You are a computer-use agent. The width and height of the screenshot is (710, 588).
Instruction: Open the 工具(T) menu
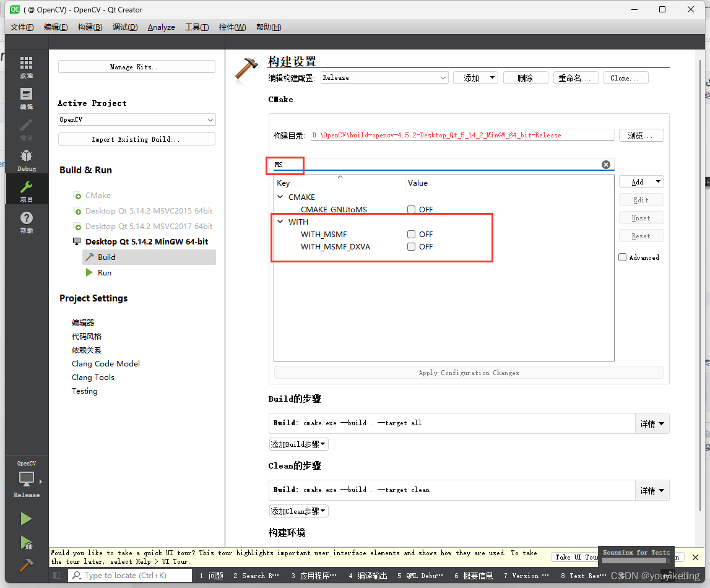pyautogui.click(x=197, y=27)
